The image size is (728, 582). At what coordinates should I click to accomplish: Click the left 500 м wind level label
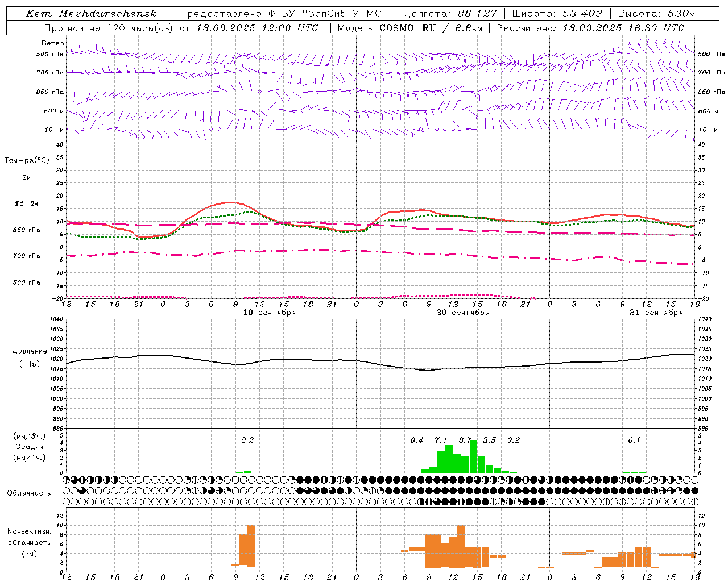point(54,111)
